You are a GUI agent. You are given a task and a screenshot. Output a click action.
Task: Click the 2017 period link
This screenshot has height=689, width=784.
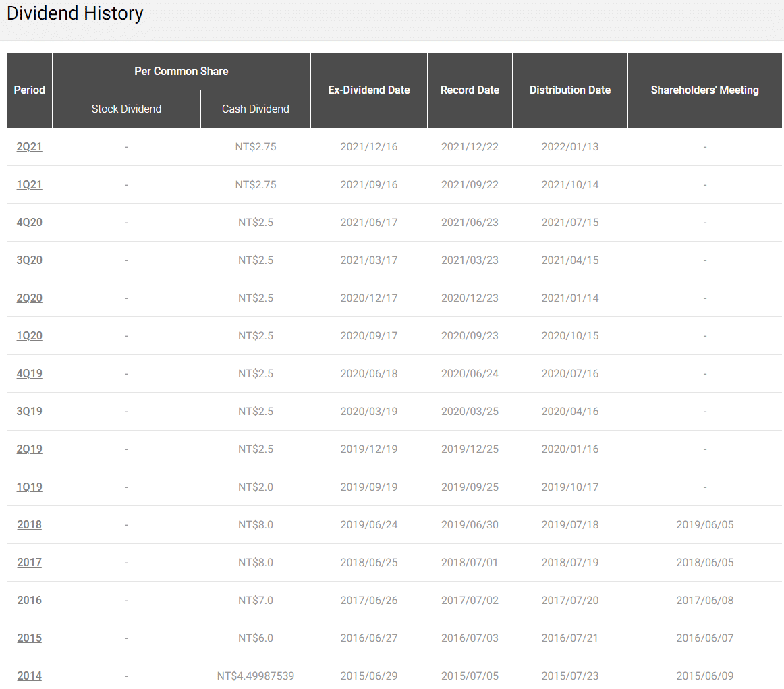(x=29, y=562)
